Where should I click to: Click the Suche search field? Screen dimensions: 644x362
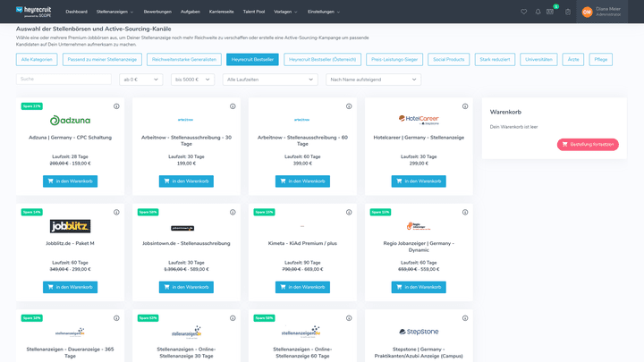64,80
